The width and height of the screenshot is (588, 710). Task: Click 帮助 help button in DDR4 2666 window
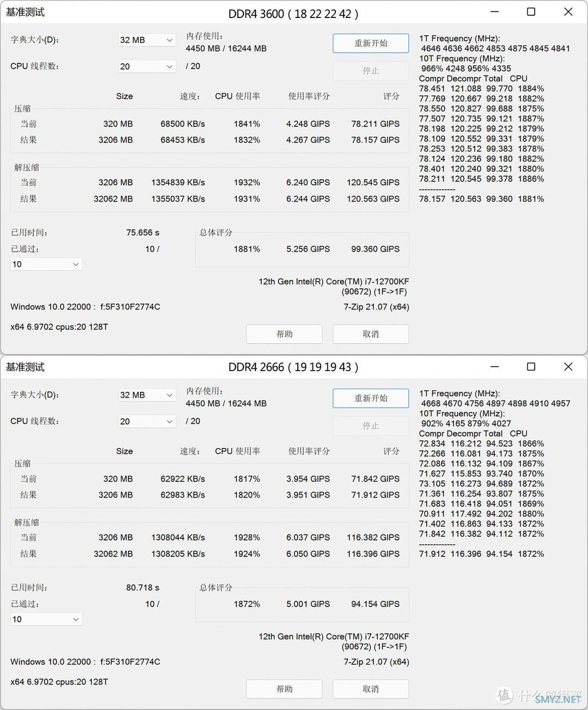tap(284, 689)
